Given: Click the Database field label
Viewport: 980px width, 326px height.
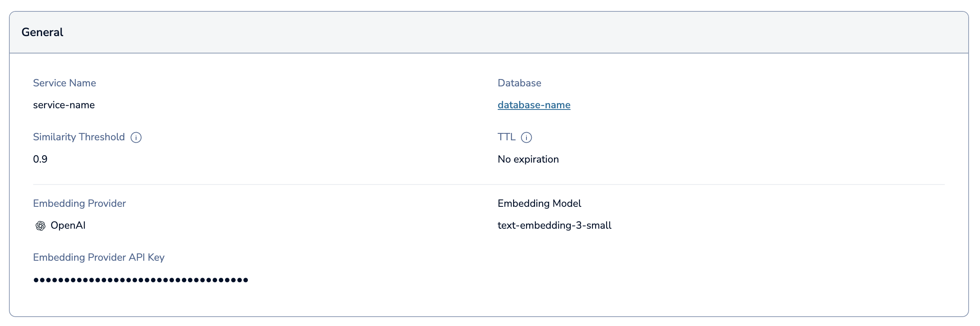Looking at the screenshot, I should pyautogui.click(x=519, y=83).
